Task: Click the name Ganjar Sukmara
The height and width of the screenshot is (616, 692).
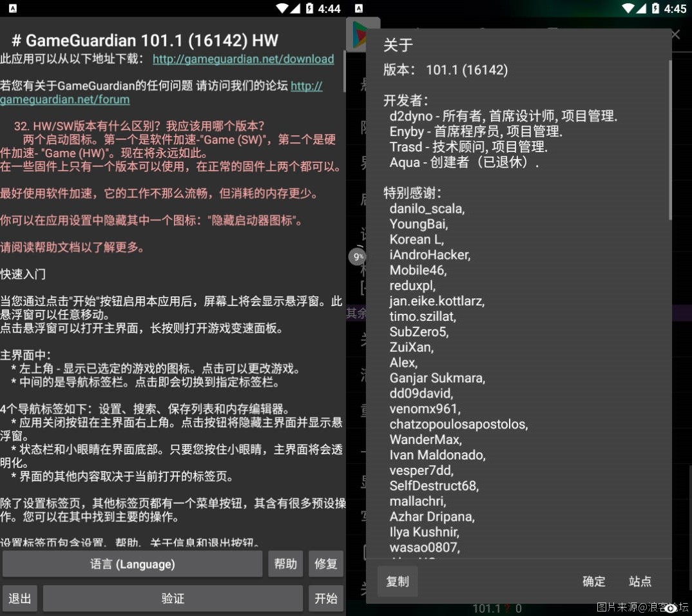Action: coord(437,378)
